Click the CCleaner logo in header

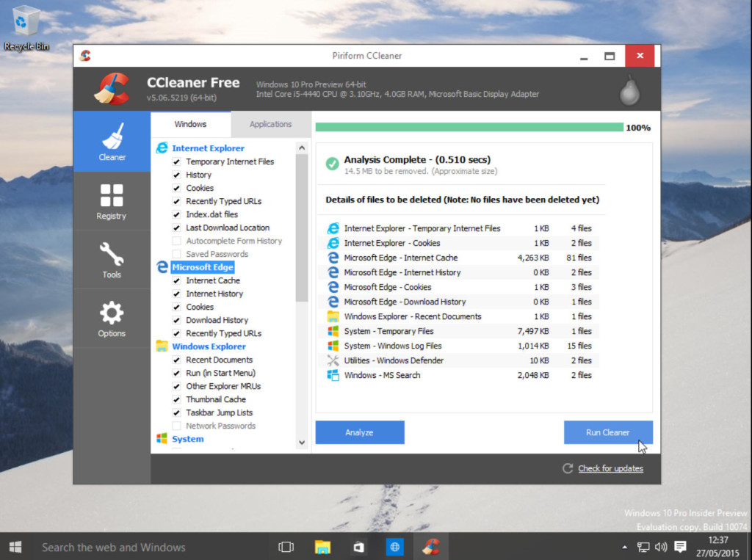click(112, 89)
